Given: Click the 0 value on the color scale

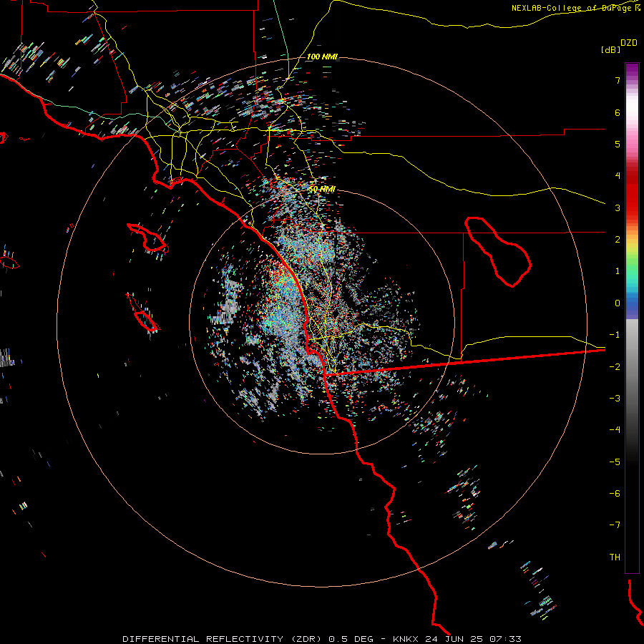Looking at the screenshot, I should pyautogui.click(x=618, y=303).
